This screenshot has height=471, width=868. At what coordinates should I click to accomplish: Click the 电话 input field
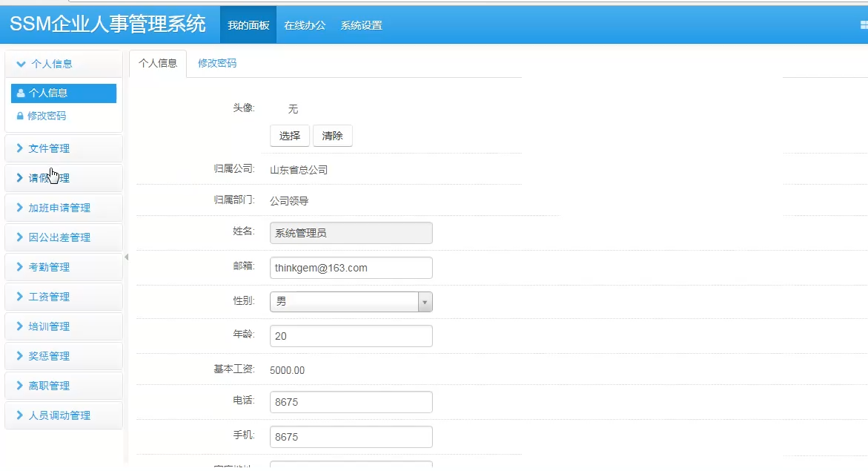point(351,402)
